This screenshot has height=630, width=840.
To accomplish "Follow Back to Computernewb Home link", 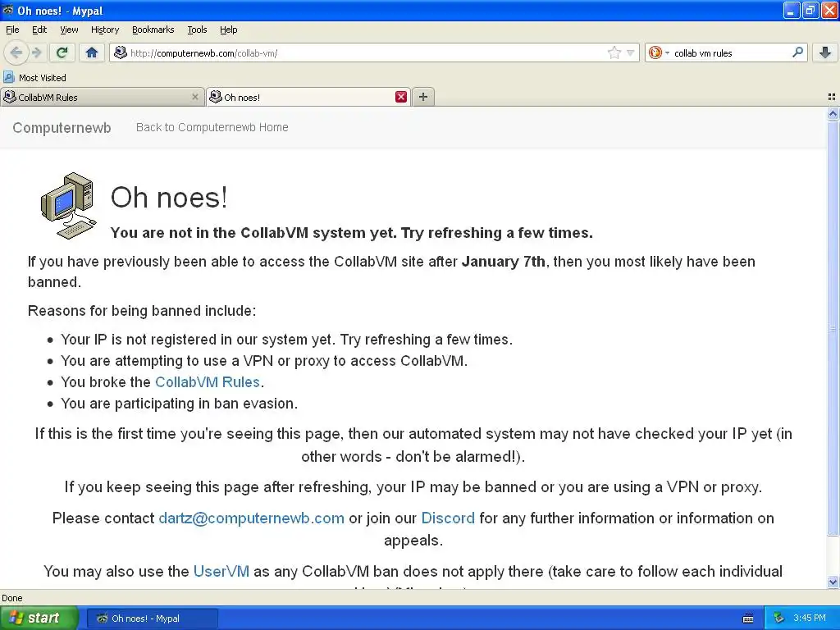I will click(x=212, y=127).
